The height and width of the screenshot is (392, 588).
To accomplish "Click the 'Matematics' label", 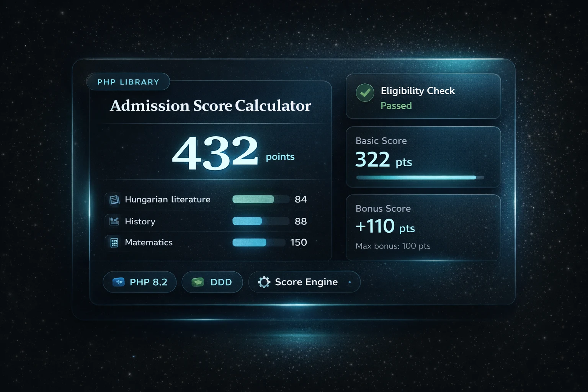I will [149, 242].
